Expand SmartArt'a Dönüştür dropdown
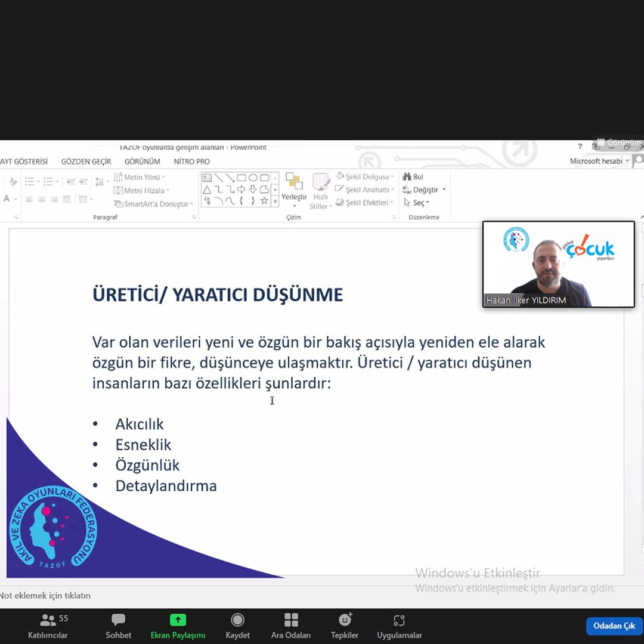This screenshot has height=644, width=644. pyautogui.click(x=153, y=204)
